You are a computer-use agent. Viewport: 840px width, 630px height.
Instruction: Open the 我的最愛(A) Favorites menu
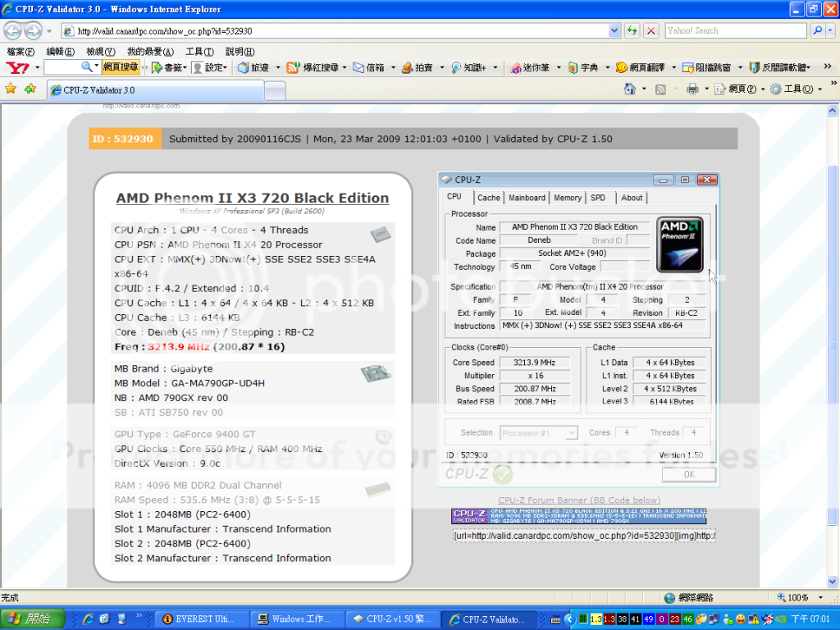(x=151, y=52)
